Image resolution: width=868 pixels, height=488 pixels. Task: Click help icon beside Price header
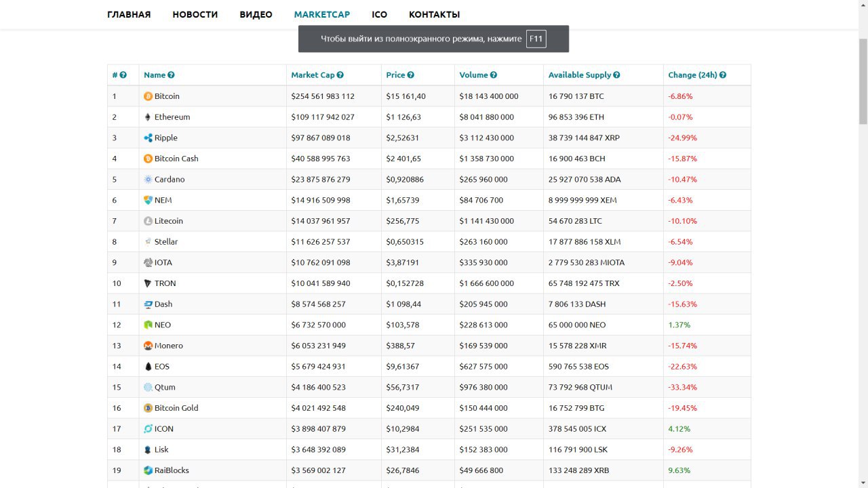tap(410, 75)
